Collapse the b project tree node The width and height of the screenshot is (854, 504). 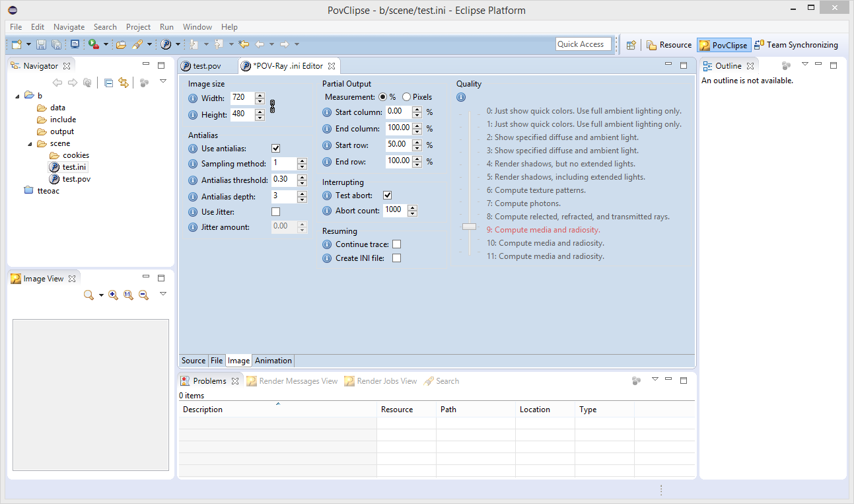pos(17,96)
